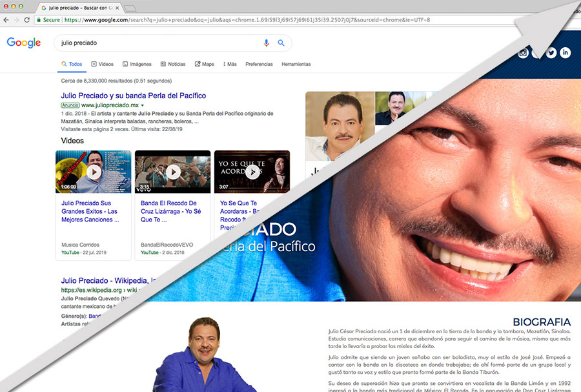
Task: Open Preferencias settings
Action: (259, 64)
